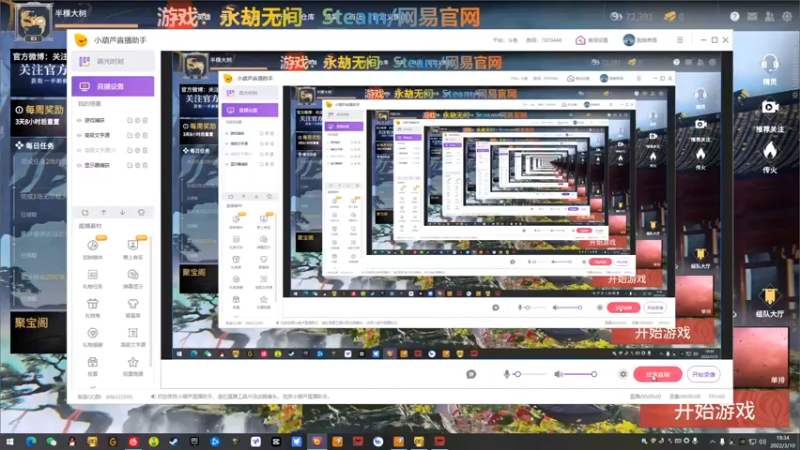
Task: Click the red 开始直播 button in main window
Action: [658, 374]
